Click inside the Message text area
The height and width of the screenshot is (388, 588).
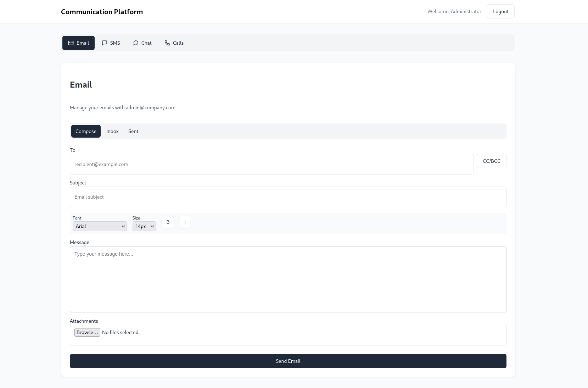click(288, 279)
